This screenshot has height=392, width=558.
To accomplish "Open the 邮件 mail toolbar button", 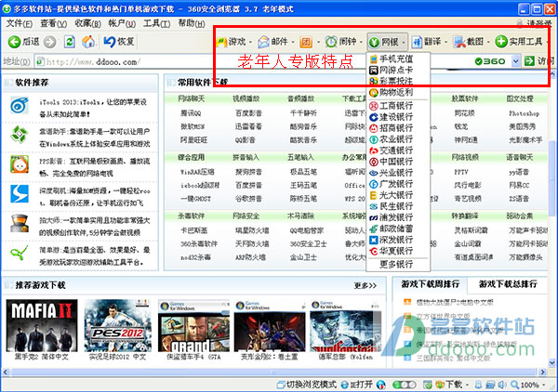I will [x=272, y=42].
